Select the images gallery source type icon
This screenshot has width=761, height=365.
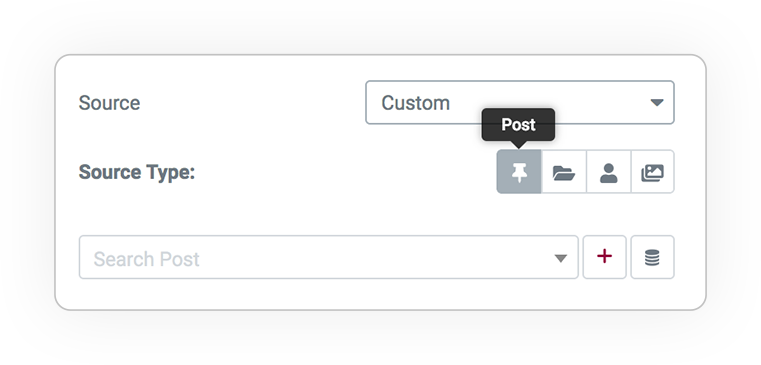[x=652, y=173]
